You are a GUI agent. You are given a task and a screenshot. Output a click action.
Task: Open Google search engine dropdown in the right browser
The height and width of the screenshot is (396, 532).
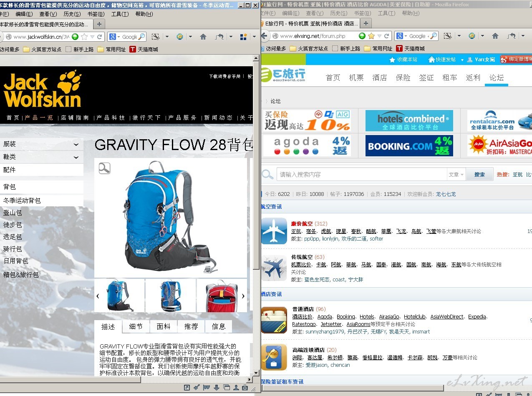coord(406,36)
